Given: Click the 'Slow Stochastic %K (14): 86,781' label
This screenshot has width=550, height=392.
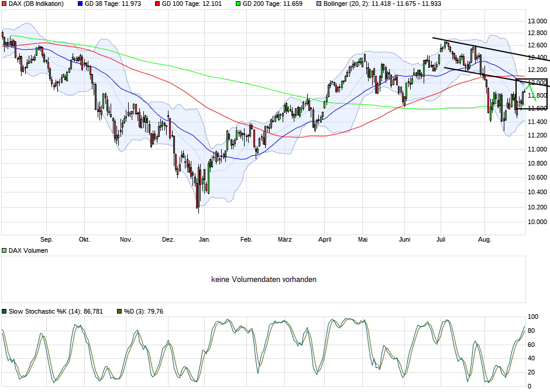Looking at the screenshot, I should pos(56,311).
